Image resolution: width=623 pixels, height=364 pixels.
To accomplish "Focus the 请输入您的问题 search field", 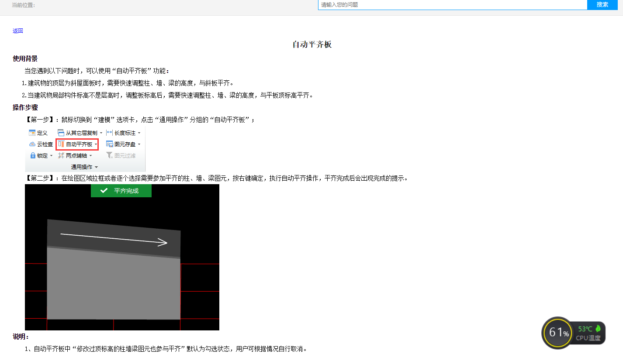I will (x=453, y=5).
